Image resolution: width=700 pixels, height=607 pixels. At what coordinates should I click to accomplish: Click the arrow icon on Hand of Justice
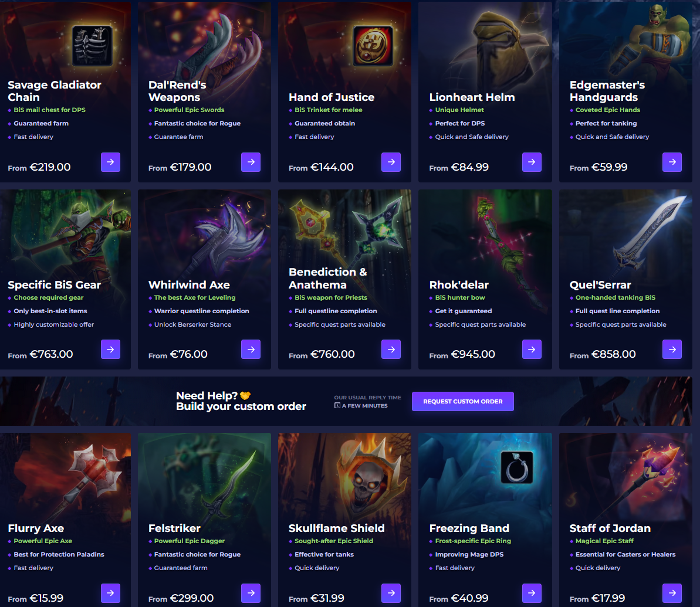point(391,162)
